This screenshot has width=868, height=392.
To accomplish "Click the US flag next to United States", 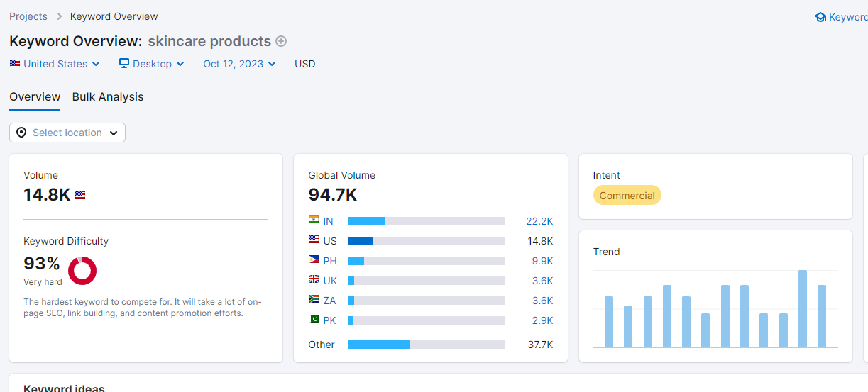I will point(15,64).
